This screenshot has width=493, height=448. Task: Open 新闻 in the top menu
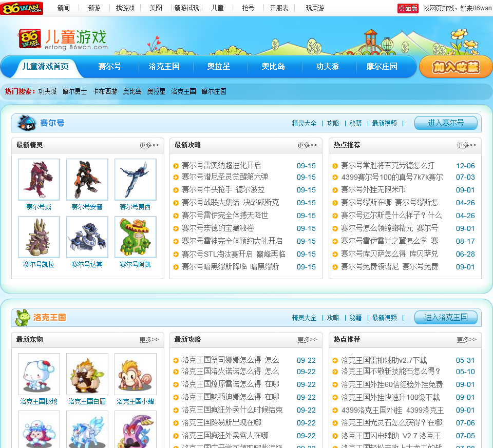pyautogui.click(x=64, y=8)
